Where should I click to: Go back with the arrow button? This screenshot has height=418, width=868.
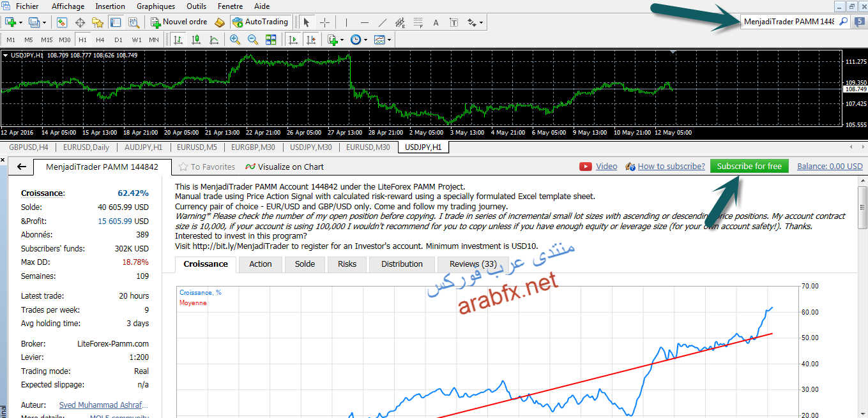click(22, 167)
